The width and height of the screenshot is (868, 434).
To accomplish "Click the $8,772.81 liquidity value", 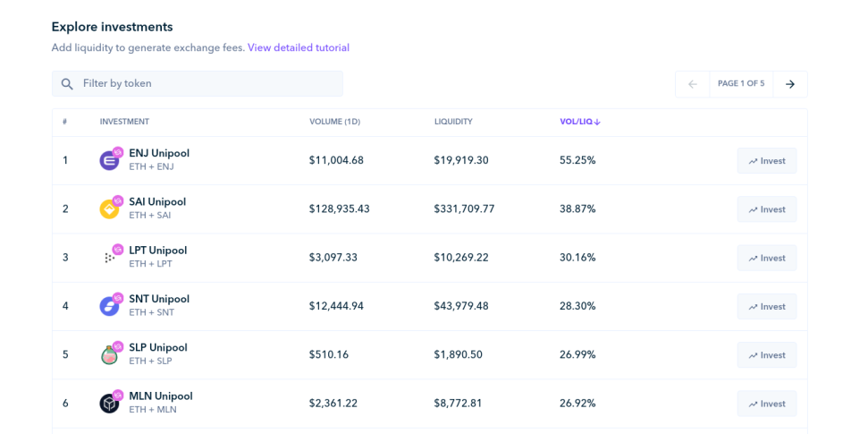I will tap(459, 404).
